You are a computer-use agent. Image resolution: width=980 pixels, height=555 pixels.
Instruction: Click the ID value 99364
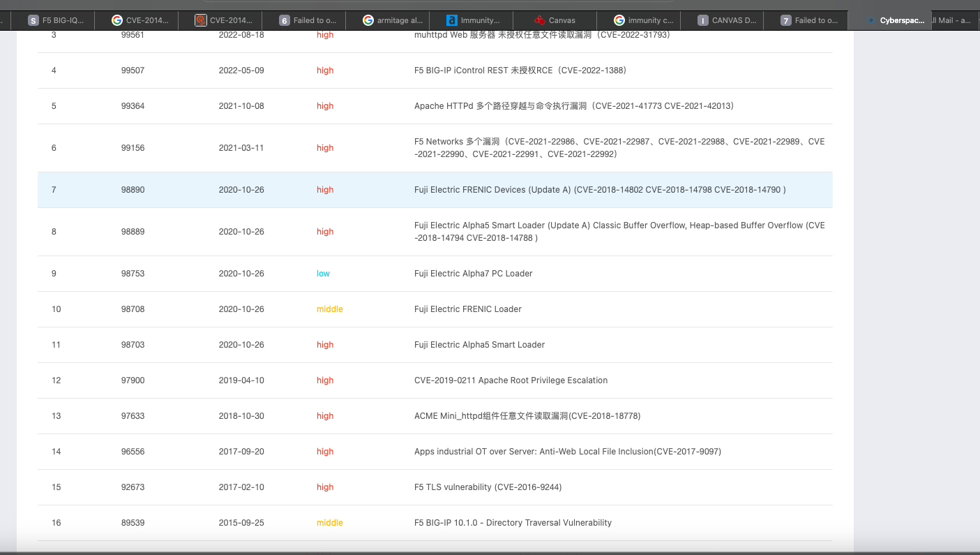tap(133, 106)
